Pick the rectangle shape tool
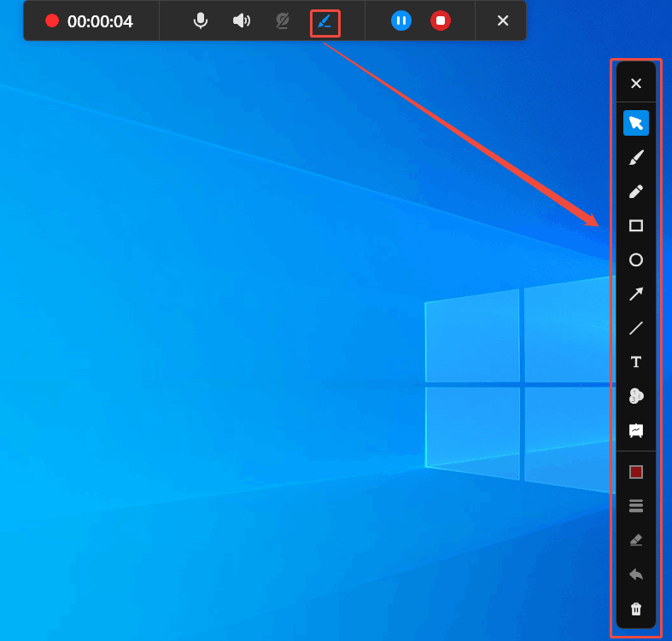 point(636,225)
